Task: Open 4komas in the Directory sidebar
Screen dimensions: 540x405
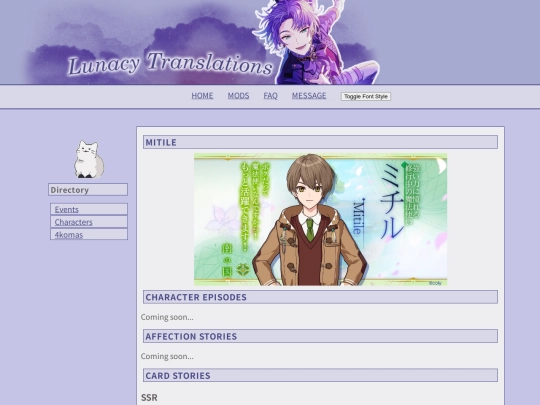Action: [69, 235]
